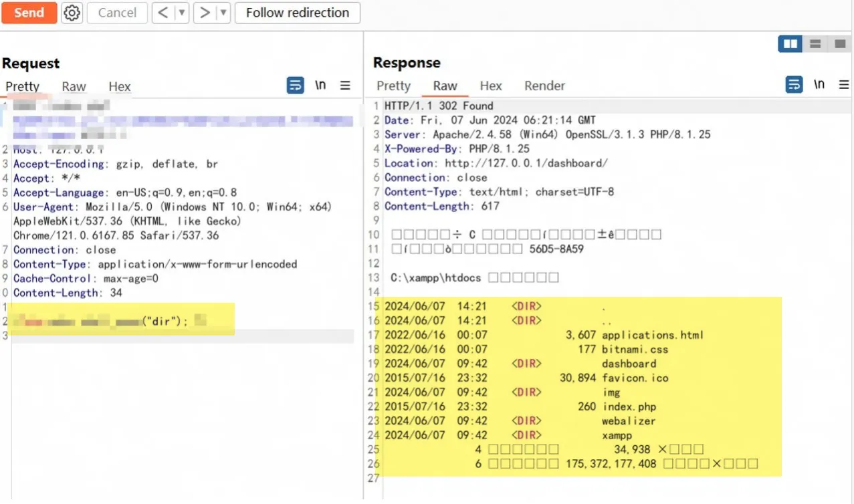Screen dimensions: 854x504
Task: Select the Response Raw tab
Action: click(x=445, y=86)
